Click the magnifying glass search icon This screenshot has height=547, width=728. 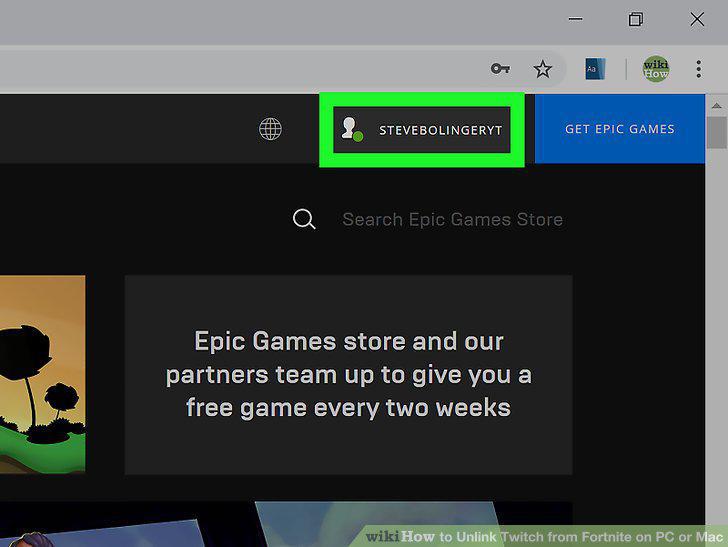304,219
